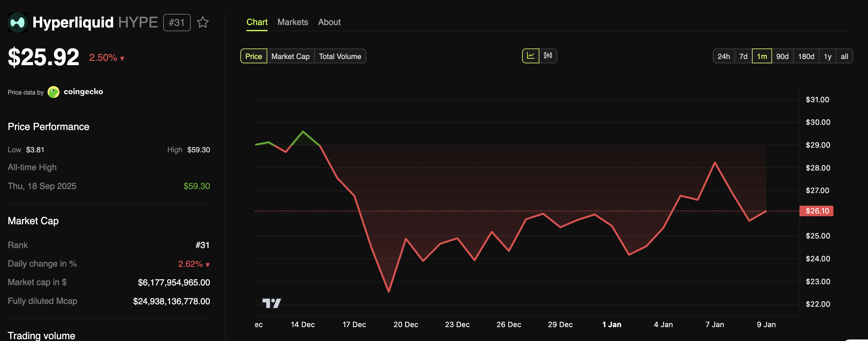
Task: Click the red price change arrow
Action: point(122,59)
